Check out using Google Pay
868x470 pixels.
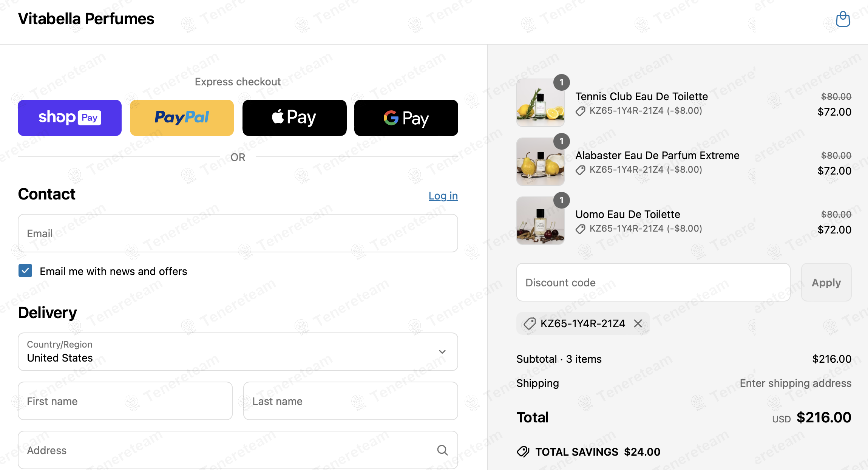406,118
